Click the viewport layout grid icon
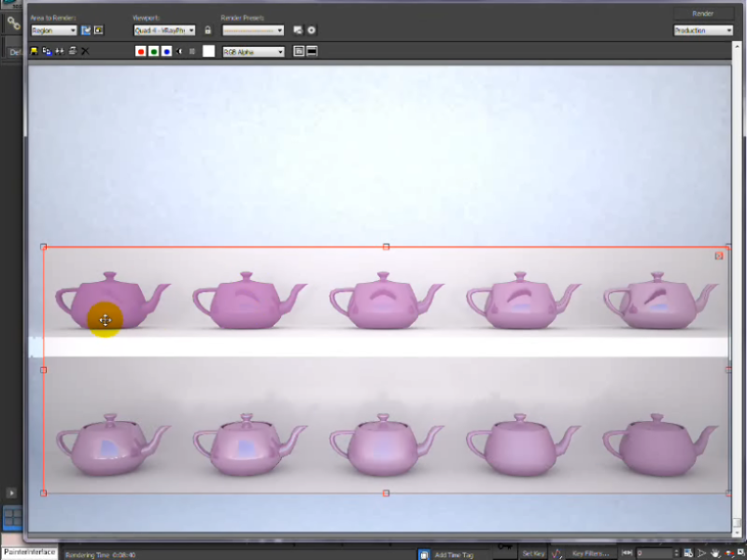 (12, 517)
